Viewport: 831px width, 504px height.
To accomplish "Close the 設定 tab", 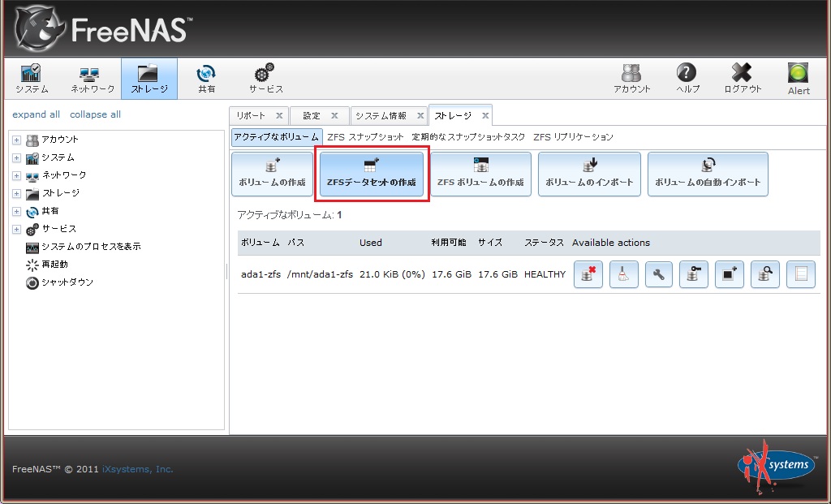I will (x=334, y=115).
